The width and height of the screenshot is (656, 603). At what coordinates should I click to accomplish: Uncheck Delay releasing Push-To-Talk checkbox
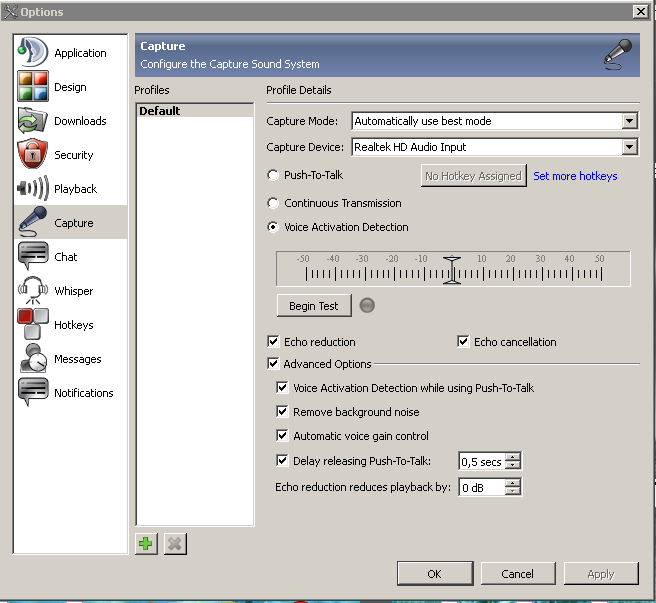click(x=282, y=460)
